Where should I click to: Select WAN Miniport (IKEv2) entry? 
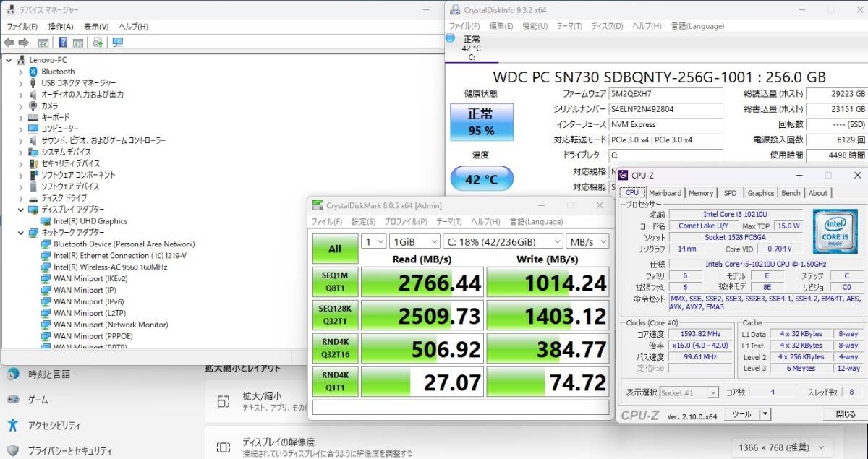tap(90, 278)
